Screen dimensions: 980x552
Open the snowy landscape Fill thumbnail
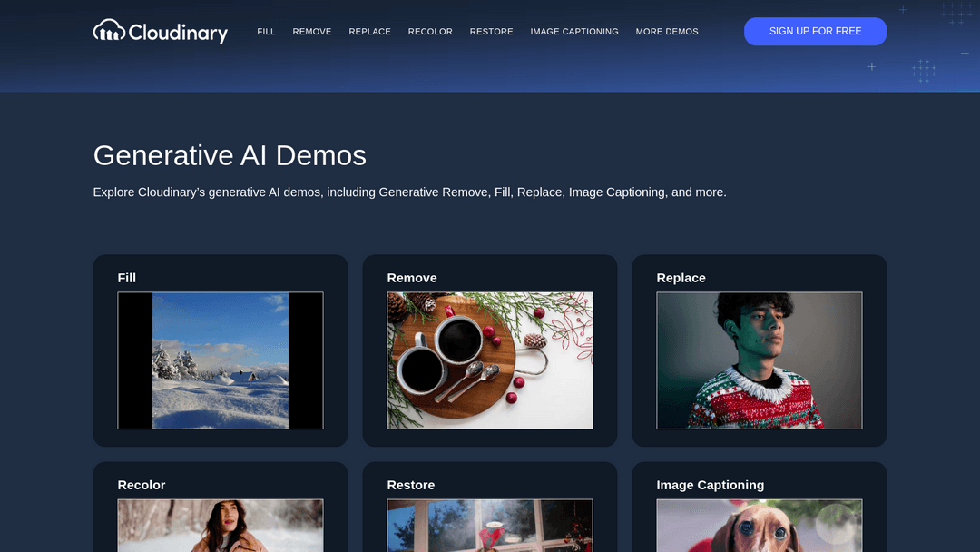click(x=220, y=360)
